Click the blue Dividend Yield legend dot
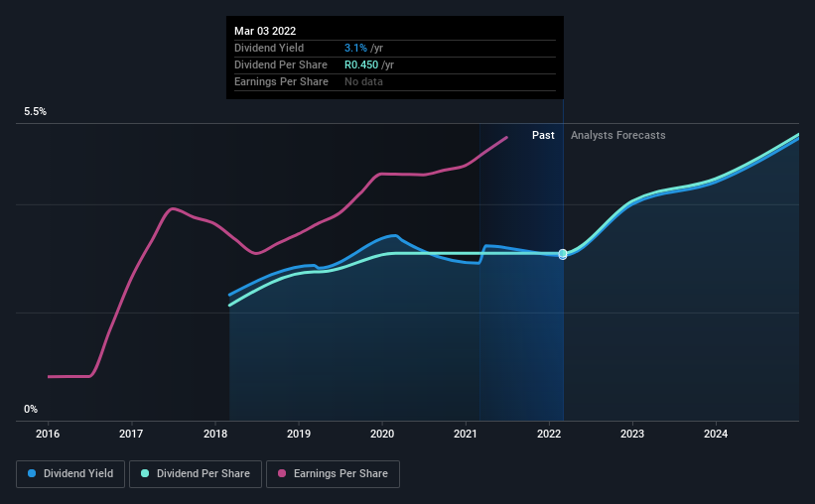The image size is (815, 504). pos(32,473)
